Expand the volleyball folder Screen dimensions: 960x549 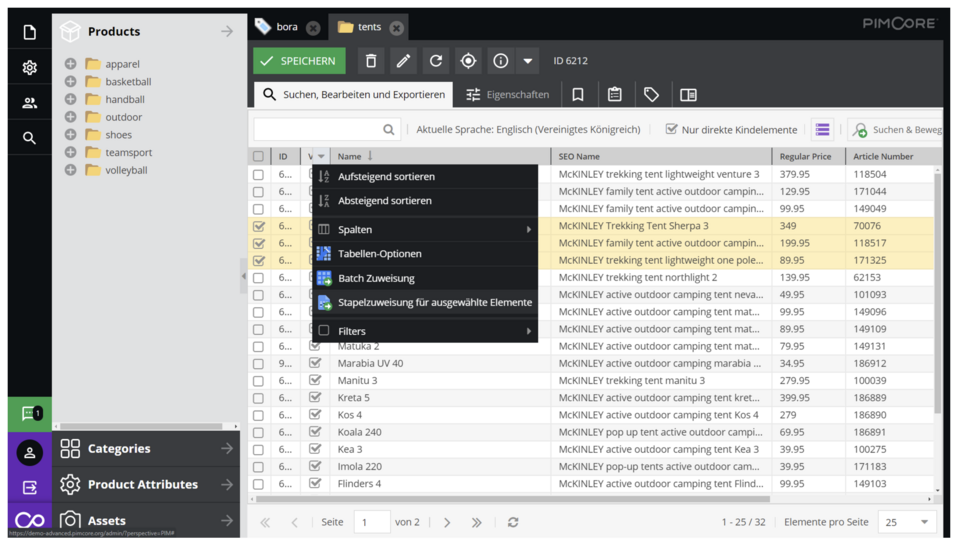pos(70,170)
